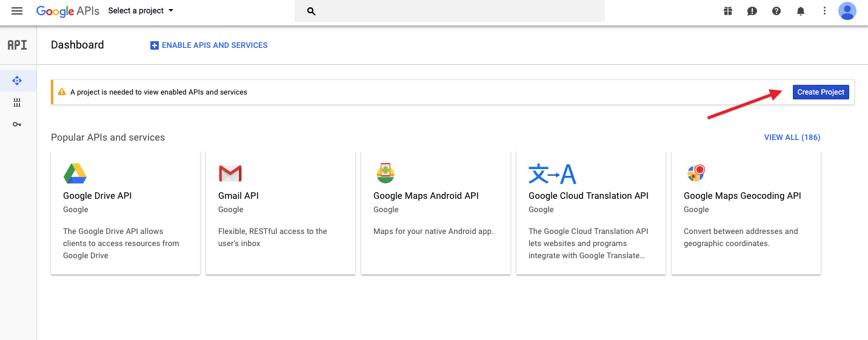Image resolution: width=868 pixels, height=340 pixels.
Task: Click the plus icon beside Enable APIs
Action: pos(155,45)
